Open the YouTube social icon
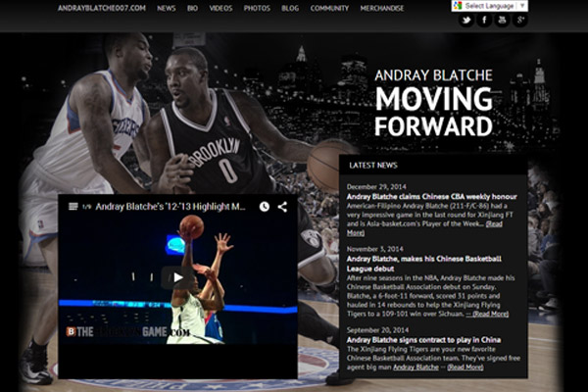The image size is (588, 392). coord(502,20)
